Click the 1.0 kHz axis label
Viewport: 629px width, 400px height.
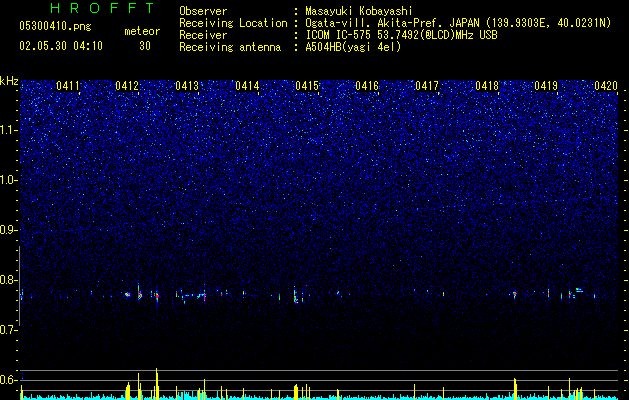tap(9, 180)
